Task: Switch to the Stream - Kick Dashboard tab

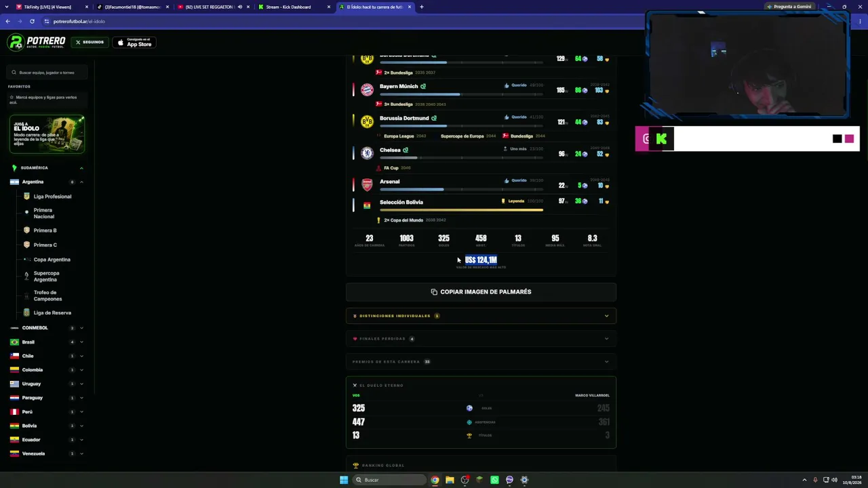Action: [293, 7]
